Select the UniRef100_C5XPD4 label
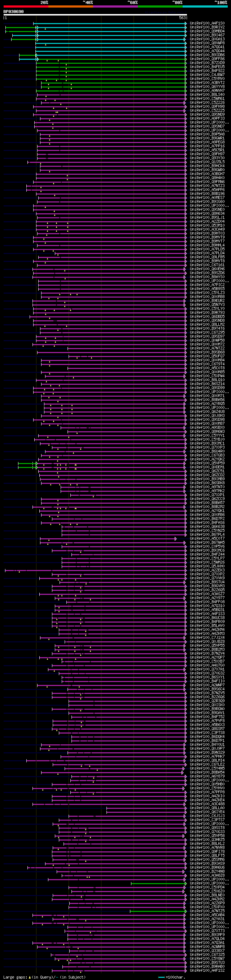This screenshot has height=980, width=231. (208, 887)
